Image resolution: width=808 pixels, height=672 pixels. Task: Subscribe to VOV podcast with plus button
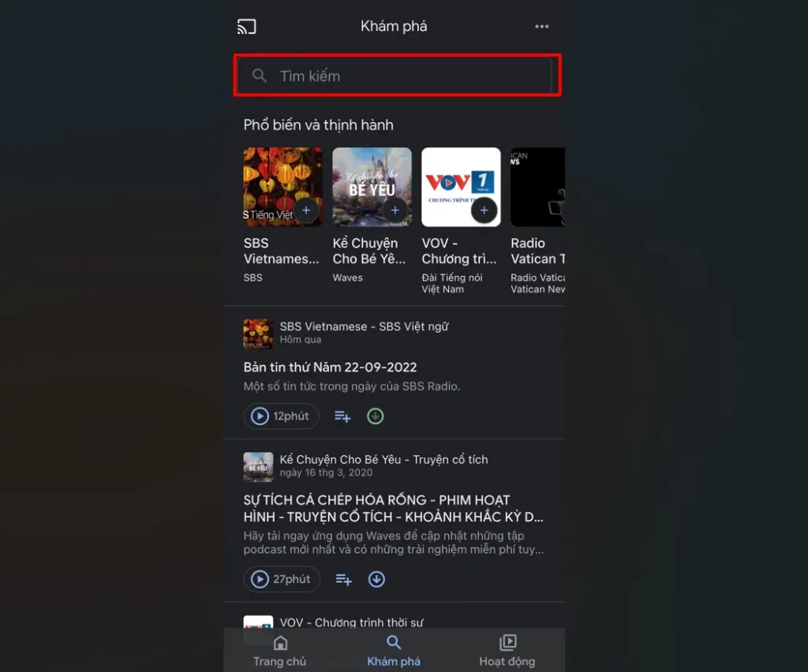(484, 210)
